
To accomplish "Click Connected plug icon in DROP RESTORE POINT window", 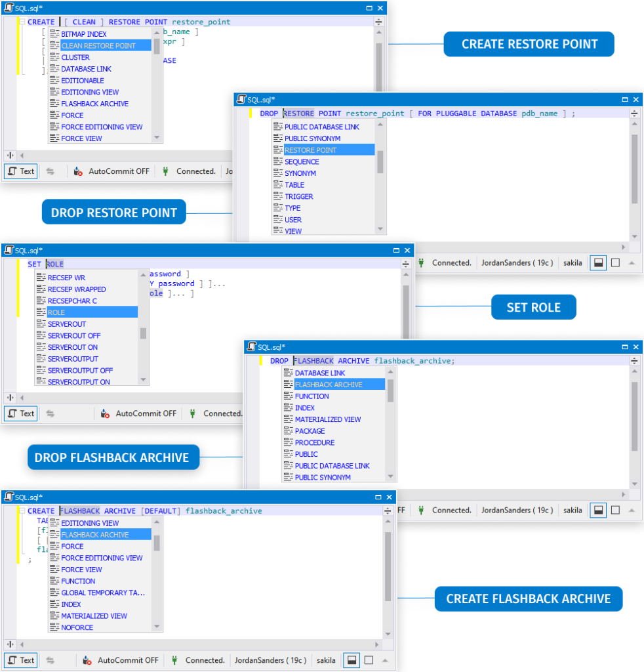I will pos(421,262).
